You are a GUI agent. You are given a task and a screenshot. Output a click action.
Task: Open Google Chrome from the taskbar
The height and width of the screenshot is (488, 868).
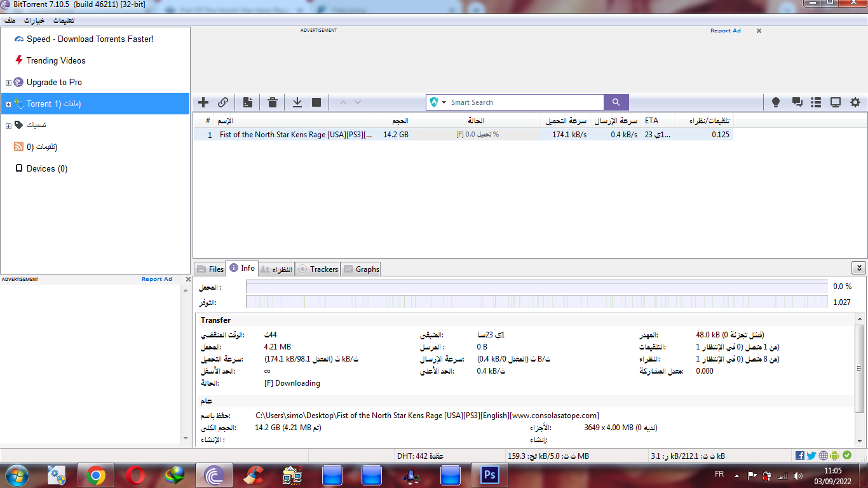pos(96,475)
